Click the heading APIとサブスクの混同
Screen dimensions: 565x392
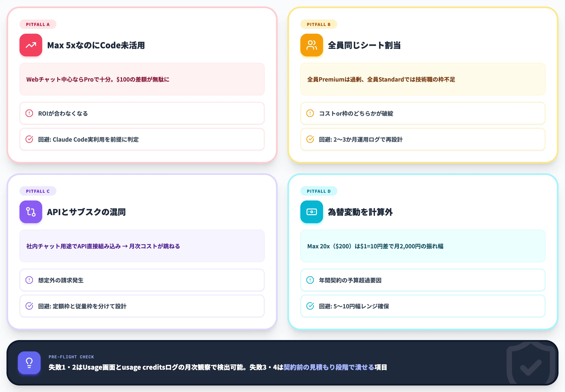(x=86, y=212)
